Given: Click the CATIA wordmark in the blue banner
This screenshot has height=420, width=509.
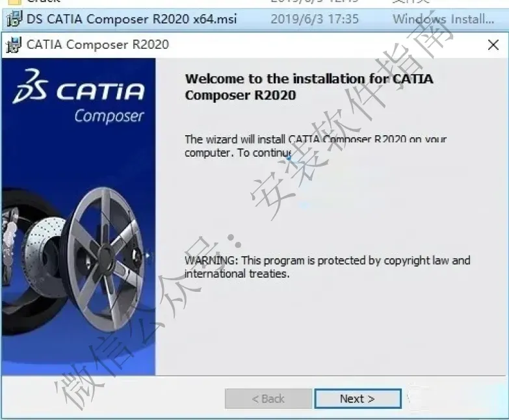Looking at the screenshot, I should point(101,91).
